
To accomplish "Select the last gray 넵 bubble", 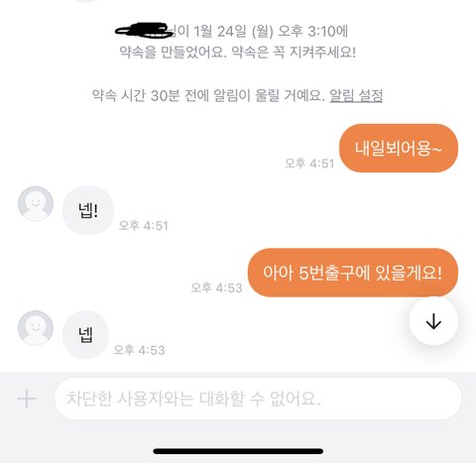I will pyautogui.click(x=85, y=334).
